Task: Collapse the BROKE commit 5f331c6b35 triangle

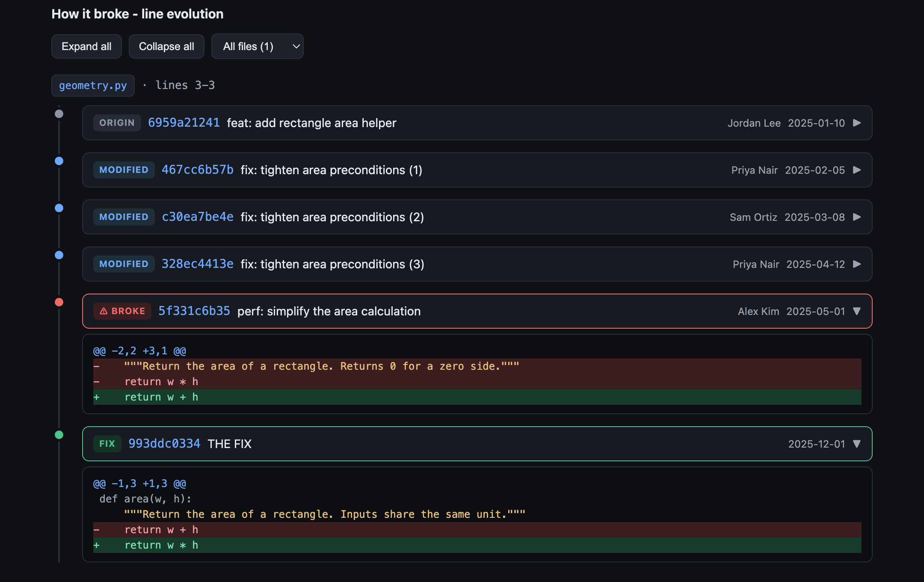Action: pos(857,311)
